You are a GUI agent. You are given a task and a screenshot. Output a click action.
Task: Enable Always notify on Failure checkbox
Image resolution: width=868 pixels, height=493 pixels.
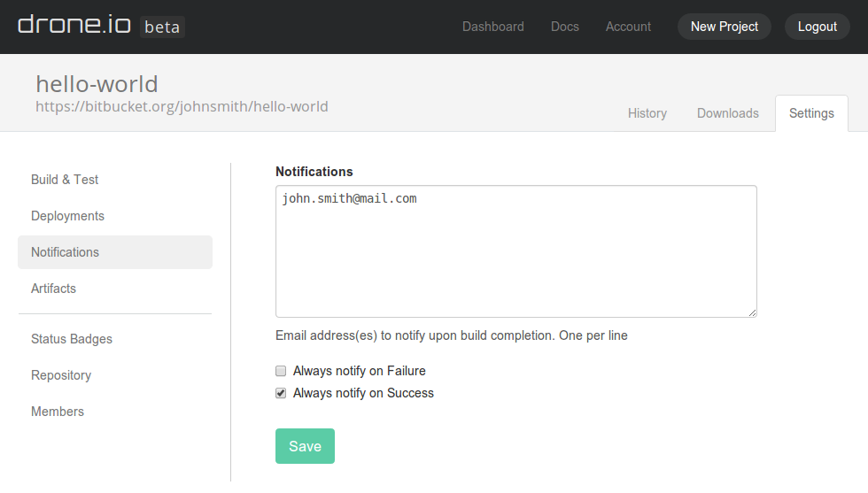281,371
